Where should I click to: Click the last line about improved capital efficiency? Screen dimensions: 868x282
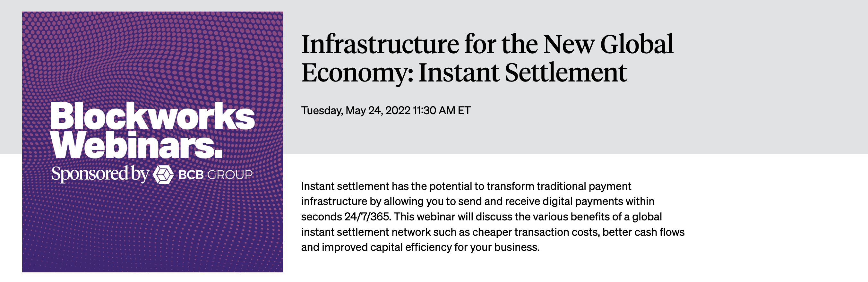[420, 247]
